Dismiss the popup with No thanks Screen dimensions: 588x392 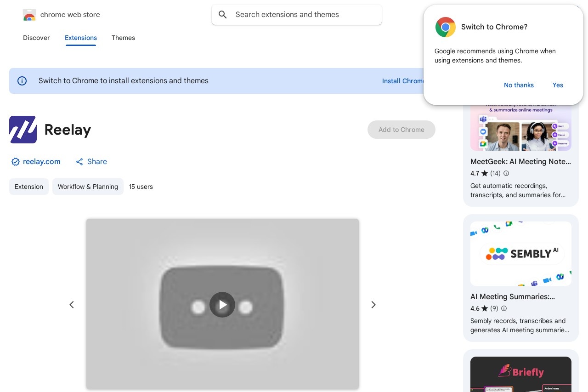point(519,85)
